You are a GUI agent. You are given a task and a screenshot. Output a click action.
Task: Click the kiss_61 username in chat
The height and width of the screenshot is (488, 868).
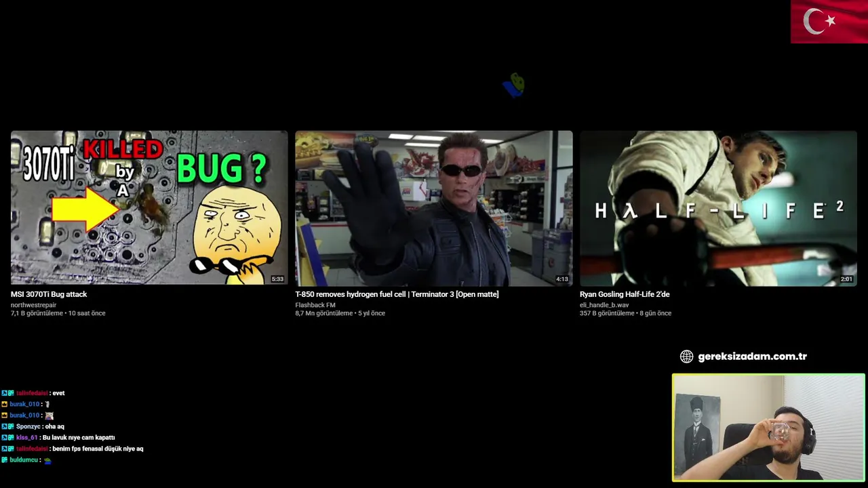tap(26, 438)
